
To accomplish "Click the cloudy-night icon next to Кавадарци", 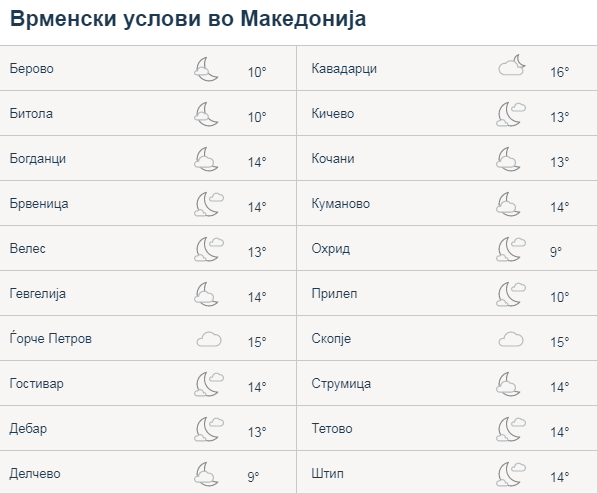I will 512,65.
